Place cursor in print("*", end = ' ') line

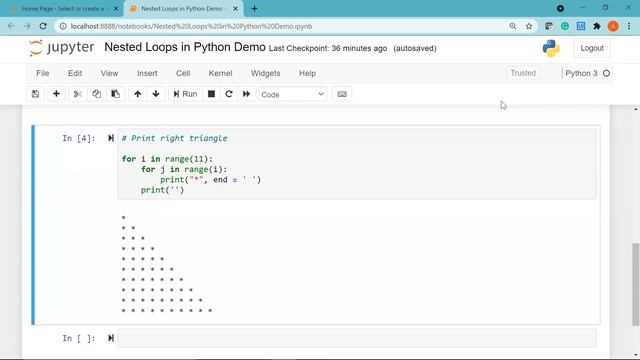pos(211,180)
